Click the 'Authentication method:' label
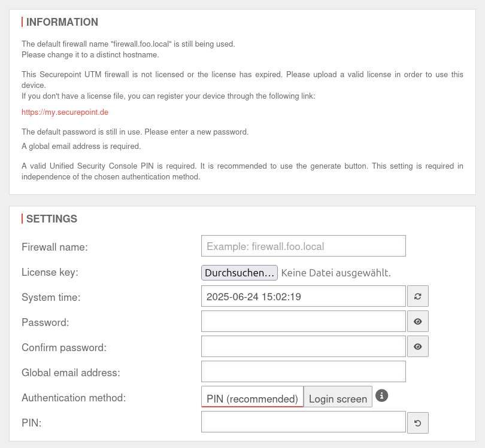This screenshot has width=485, height=448. (74, 397)
